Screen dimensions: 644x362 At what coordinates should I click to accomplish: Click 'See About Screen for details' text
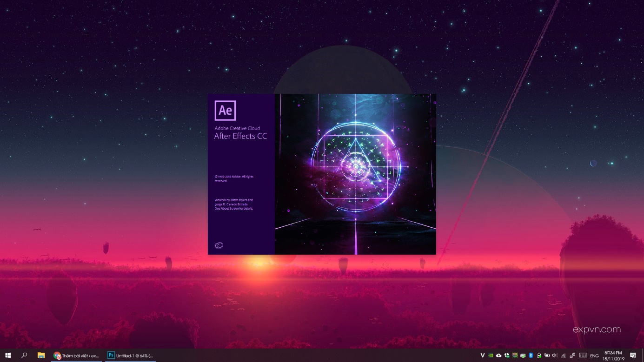234,209
